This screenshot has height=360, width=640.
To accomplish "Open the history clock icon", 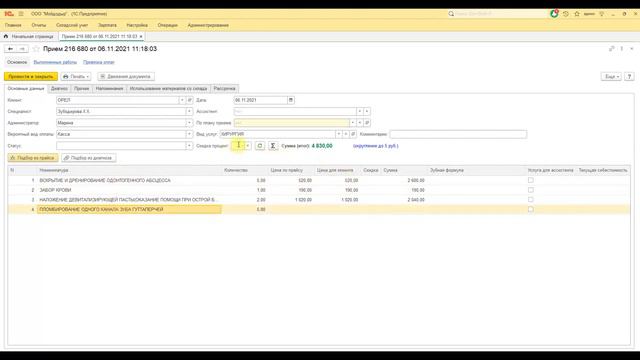I will (566, 14).
